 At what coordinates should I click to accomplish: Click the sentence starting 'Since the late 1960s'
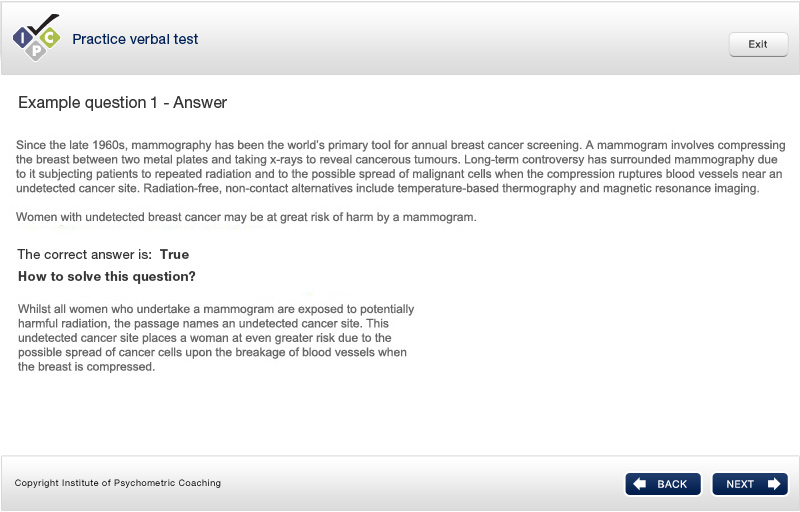tap(298, 145)
